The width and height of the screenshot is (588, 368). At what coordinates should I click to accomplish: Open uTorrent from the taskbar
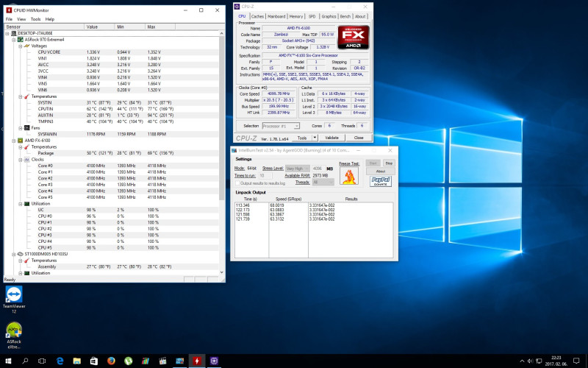(128, 361)
